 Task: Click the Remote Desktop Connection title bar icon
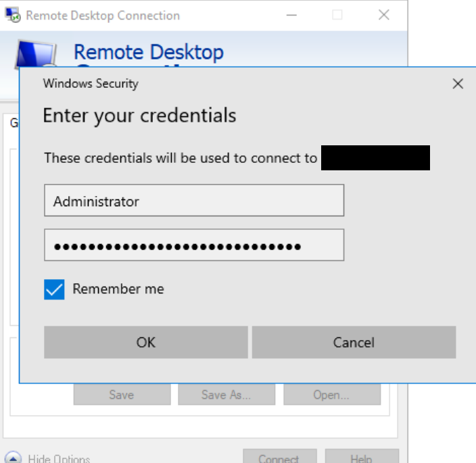[x=13, y=15]
